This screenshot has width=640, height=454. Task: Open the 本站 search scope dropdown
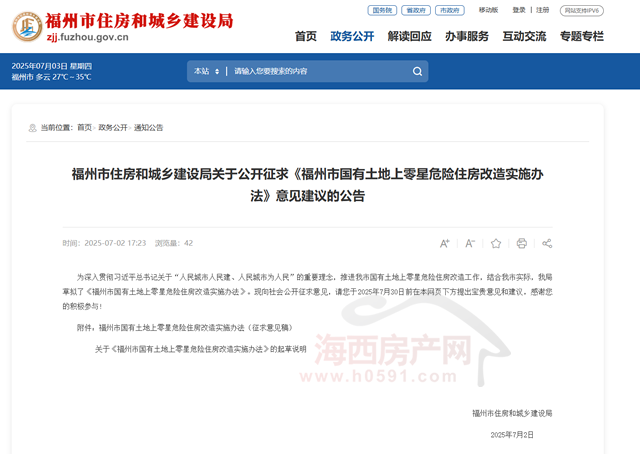click(x=207, y=71)
